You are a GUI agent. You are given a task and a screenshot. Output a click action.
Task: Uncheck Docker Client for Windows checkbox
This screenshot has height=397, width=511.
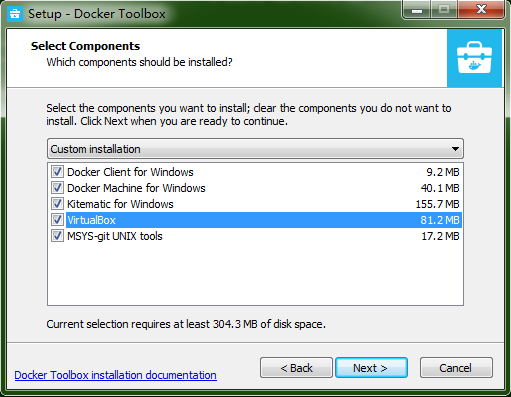coord(57,172)
